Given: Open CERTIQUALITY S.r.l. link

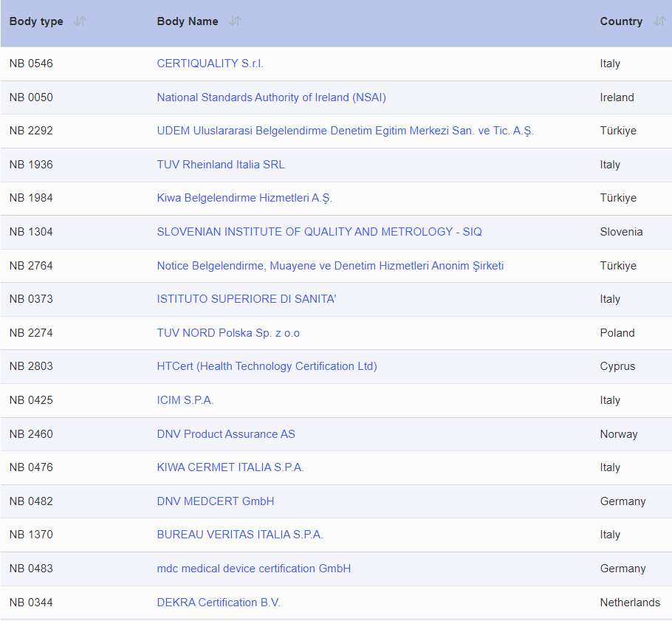Looking at the screenshot, I should pos(210,64).
